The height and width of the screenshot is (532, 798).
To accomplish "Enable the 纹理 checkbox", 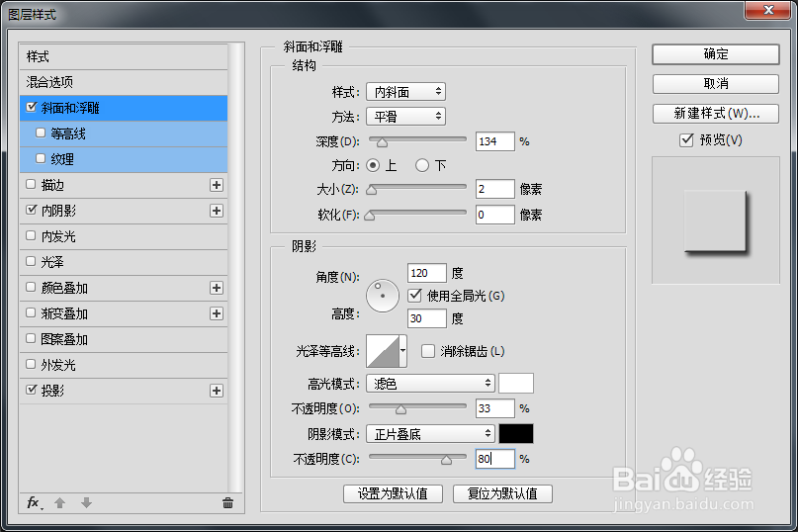I will (41, 158).
